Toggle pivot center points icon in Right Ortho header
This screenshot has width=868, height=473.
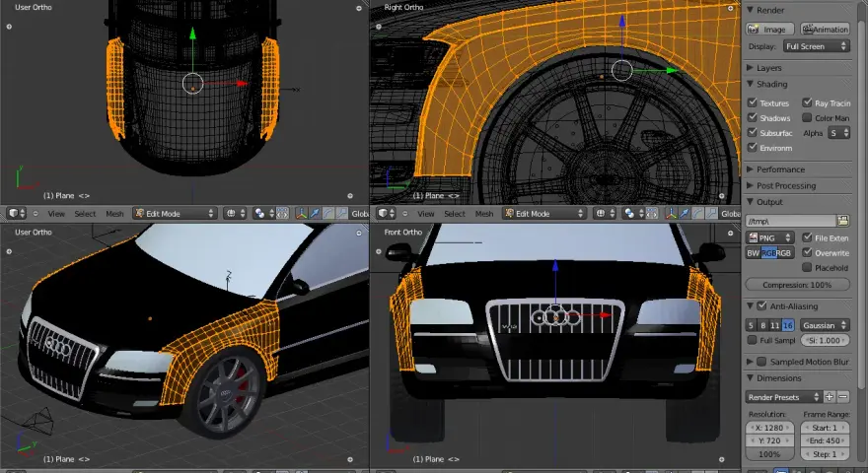click(652, 213)
